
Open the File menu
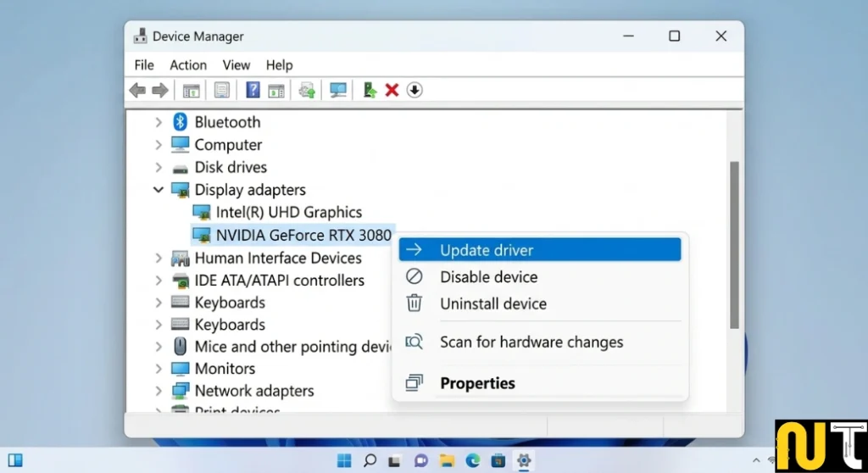coord(144,64)
